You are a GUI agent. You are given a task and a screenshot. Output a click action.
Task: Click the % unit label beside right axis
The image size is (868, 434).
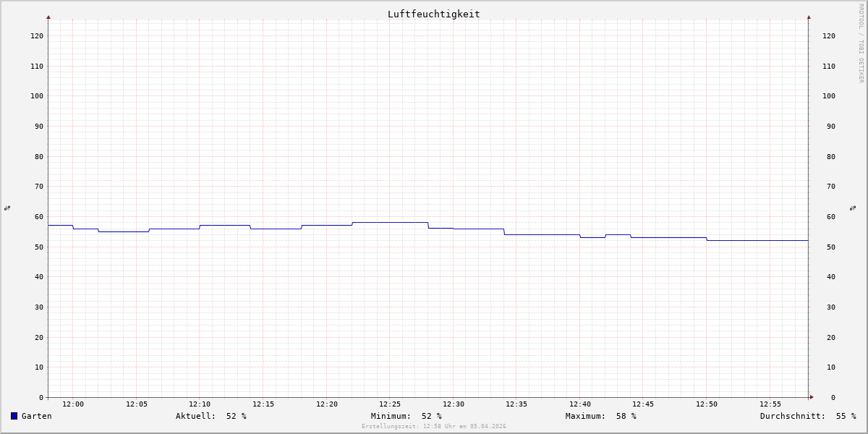coord(853,208)
